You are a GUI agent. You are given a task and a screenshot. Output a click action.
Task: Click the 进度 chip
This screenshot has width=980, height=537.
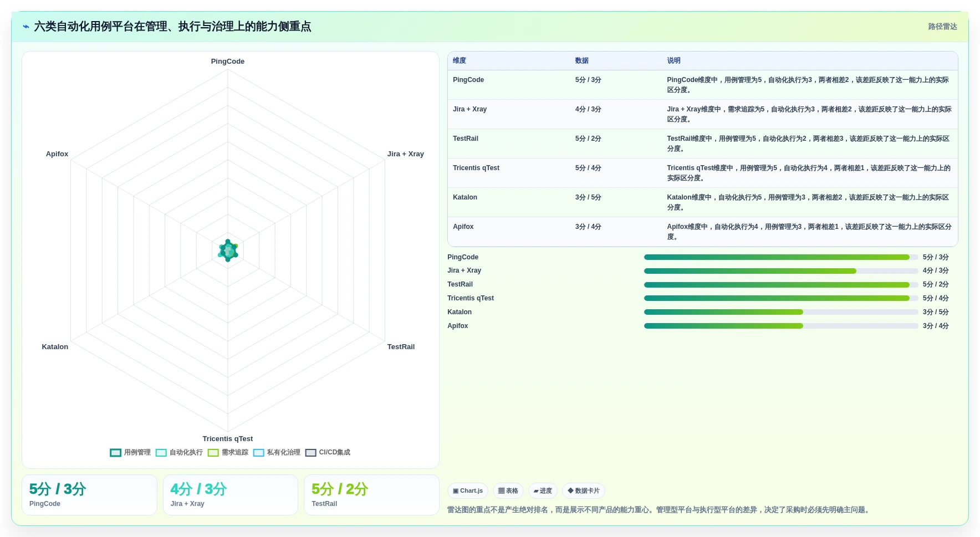(x=543, y=491)
